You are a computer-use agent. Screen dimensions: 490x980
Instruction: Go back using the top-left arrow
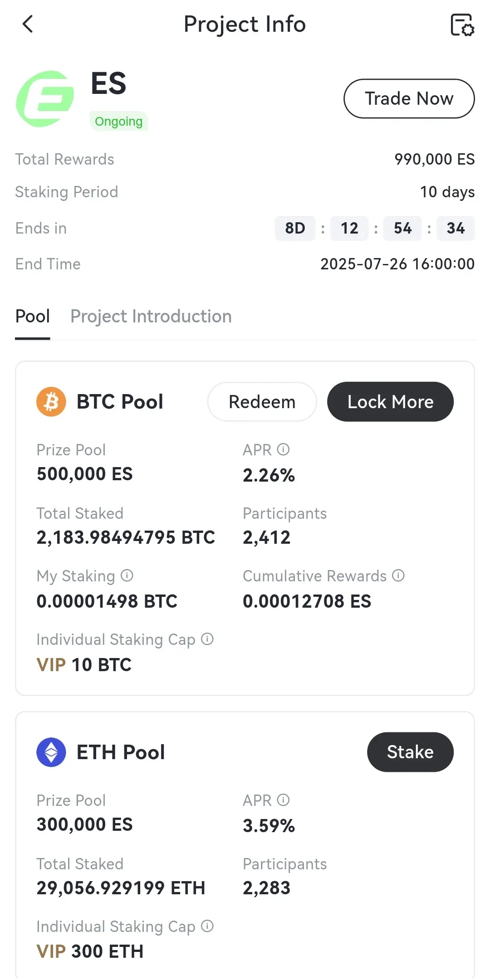tap(28, 24)
